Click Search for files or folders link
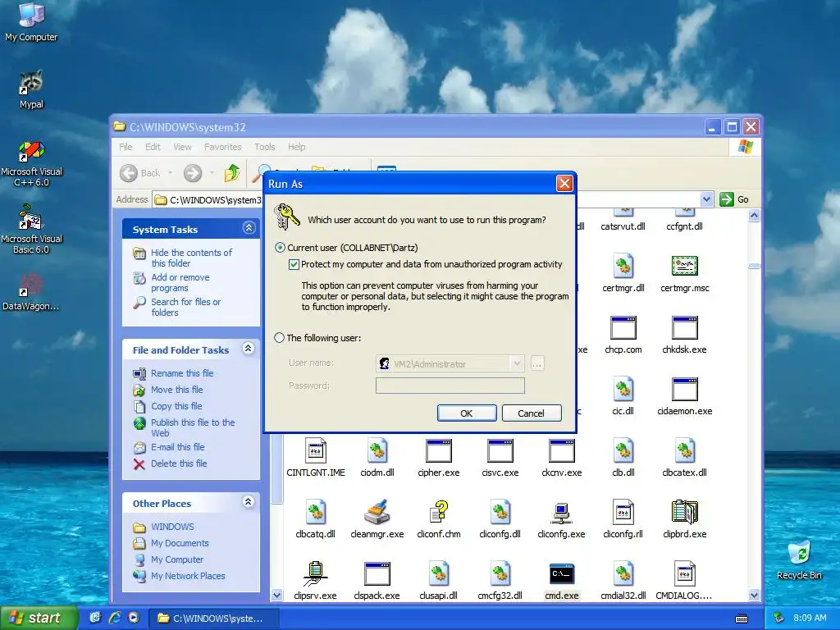The height and width of the screenshot is (630, 840). tap(185, 308)
